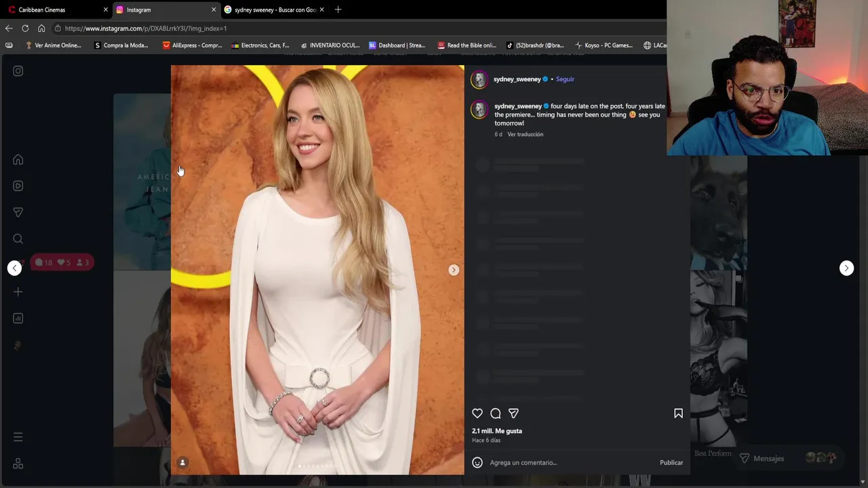Image resolution: width=868 pixels, height=488 pixels.
Task: Open AliExpress bookmark
Action: [x=192, y=45]
